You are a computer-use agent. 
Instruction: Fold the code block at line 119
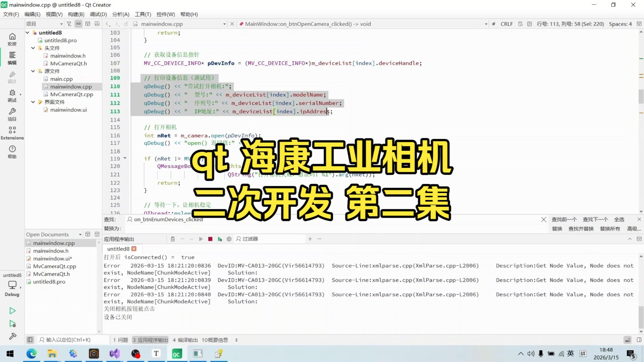click(x=125, y=158)
